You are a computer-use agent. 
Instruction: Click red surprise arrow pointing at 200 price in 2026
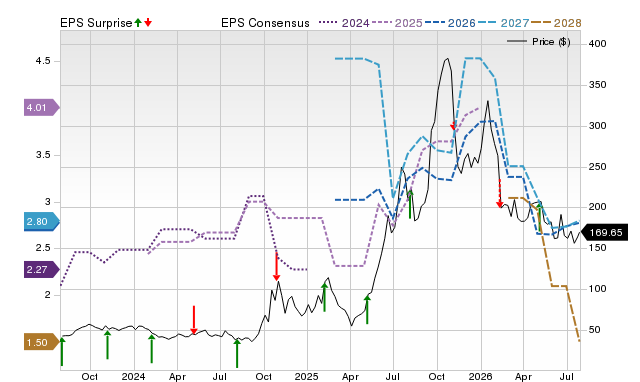tap(500, 193)
